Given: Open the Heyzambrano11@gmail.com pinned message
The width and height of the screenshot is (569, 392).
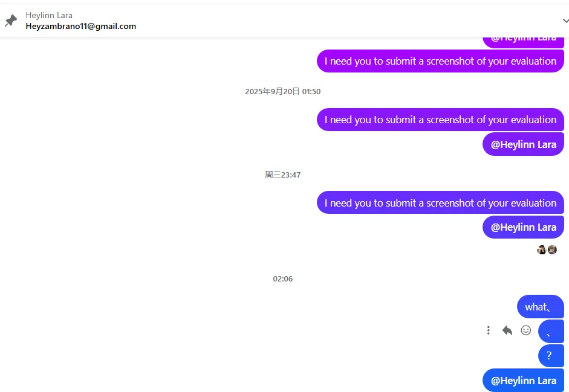Looking at the screenshot, I should pyautogui.click(x=81, y=26).
